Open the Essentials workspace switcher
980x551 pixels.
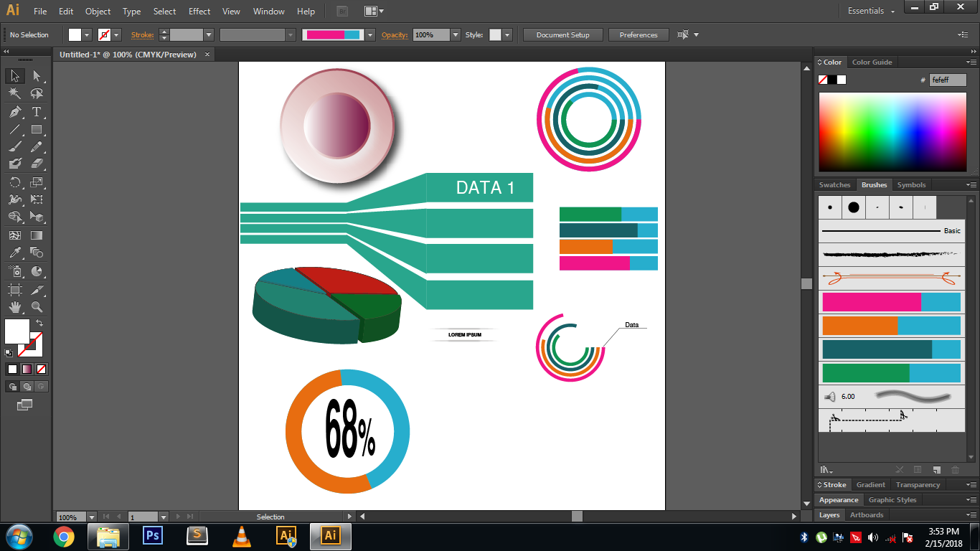[871, 11]
